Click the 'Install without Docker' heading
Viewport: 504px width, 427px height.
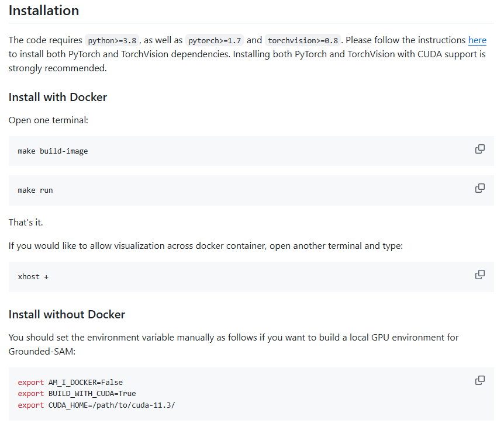(67, 314)
